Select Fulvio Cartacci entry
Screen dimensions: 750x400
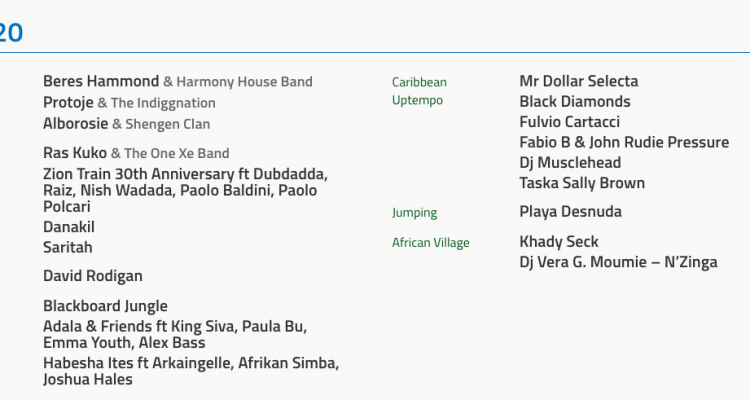click(570, 122)
